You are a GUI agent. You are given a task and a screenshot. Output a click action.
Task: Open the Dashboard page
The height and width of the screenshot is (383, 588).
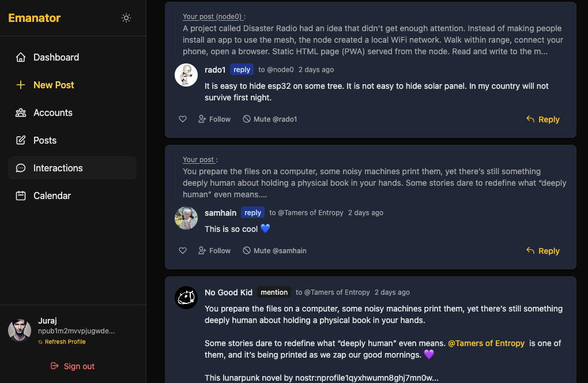pos(56,57)
